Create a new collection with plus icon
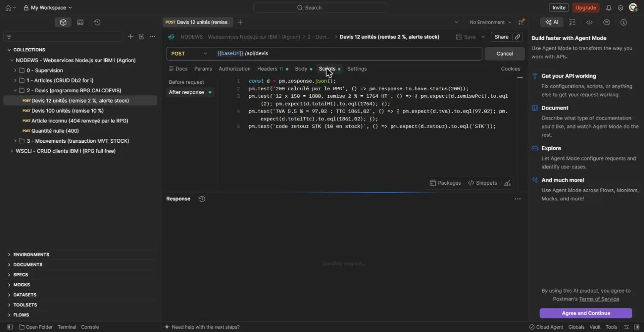 [x=130, y=37]
